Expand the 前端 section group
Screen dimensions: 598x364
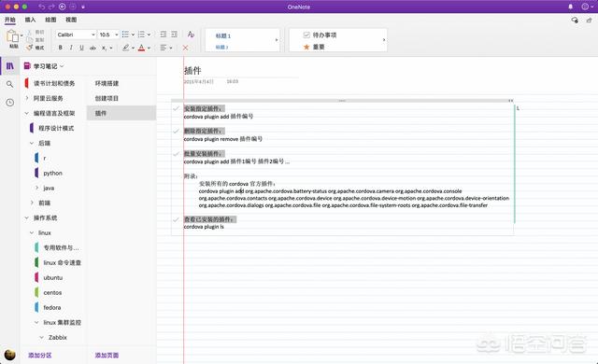pyautogui.click(x=32, y=203)
